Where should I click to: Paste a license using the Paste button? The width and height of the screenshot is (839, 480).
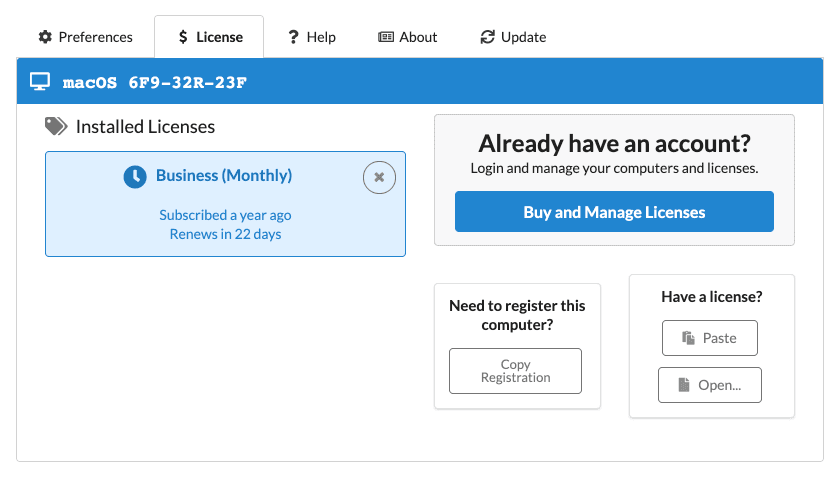[709, 338]
